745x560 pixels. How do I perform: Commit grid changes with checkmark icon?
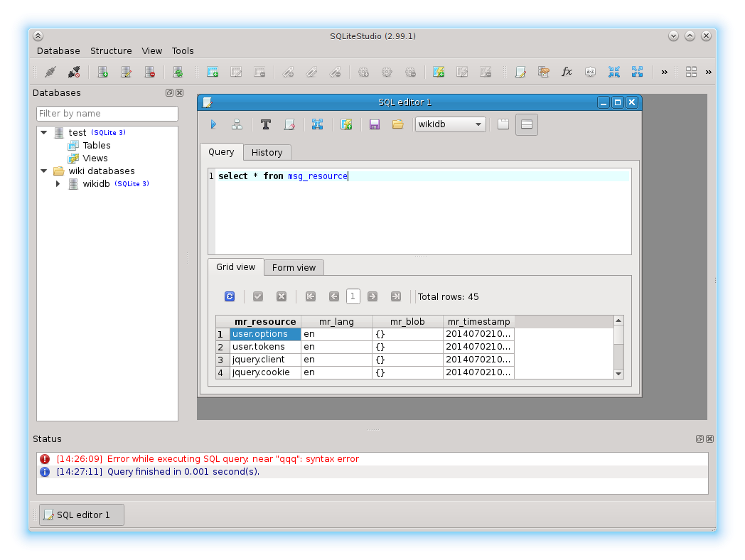[258, 296]
